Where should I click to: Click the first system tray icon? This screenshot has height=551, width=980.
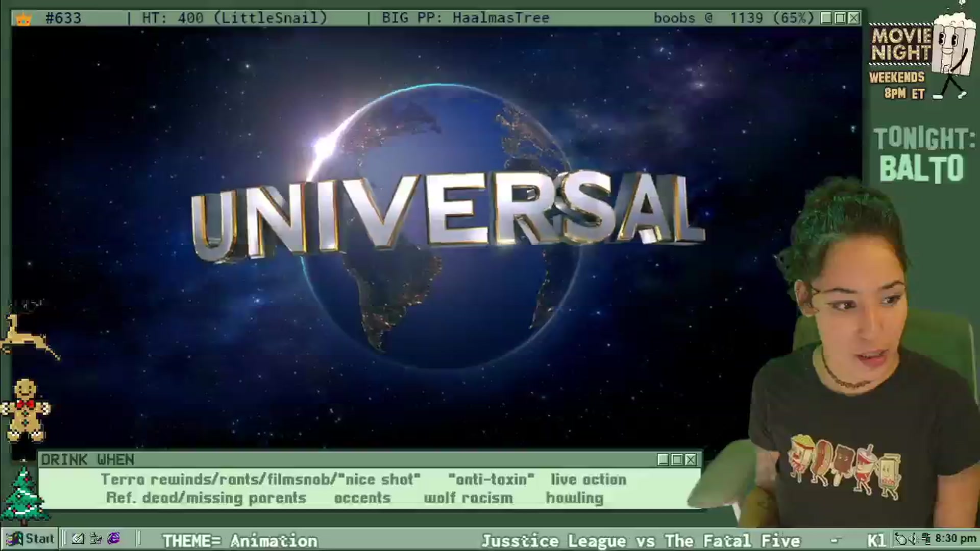click(x=902, y=539)
